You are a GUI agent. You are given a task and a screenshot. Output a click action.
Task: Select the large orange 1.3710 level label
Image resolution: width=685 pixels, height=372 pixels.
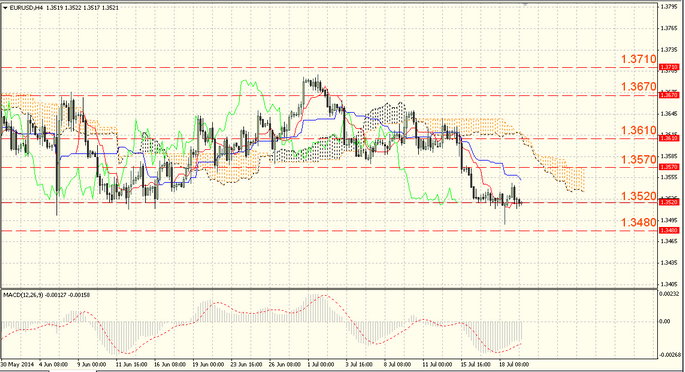coord(639,59)
